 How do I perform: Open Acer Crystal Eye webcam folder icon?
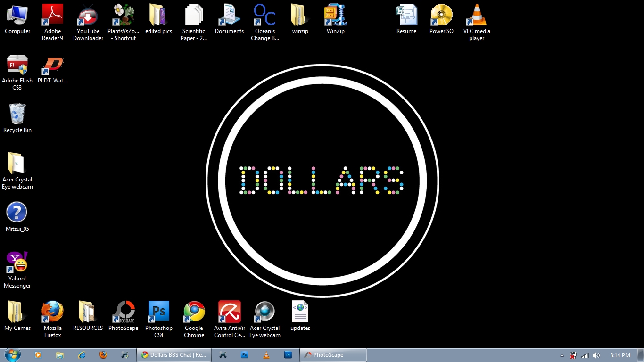click(17, 171)
